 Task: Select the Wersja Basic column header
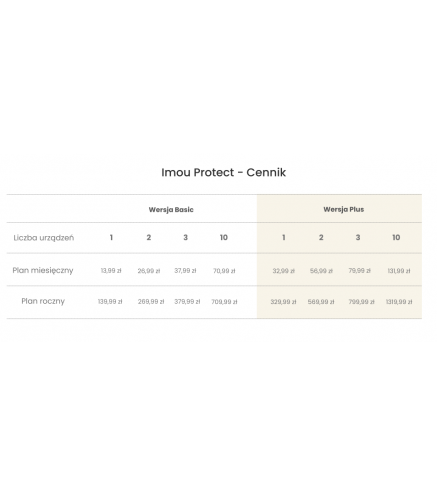(171, 210)
